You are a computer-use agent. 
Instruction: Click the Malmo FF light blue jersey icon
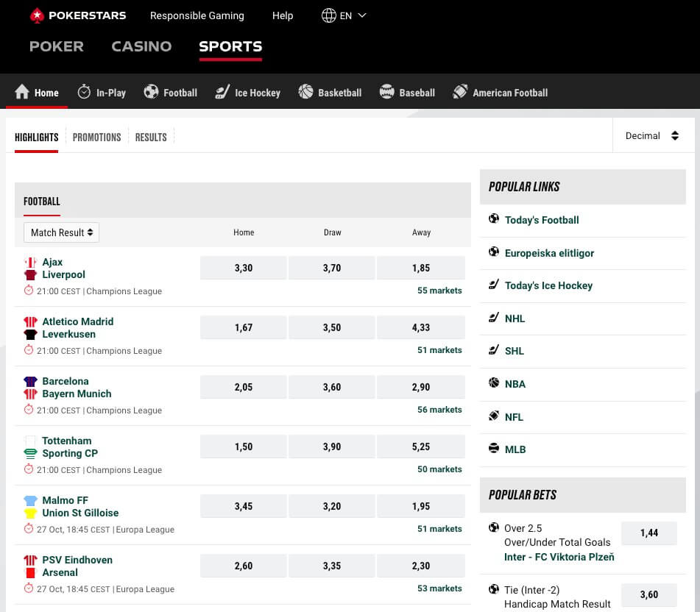(x=30, y=500)
